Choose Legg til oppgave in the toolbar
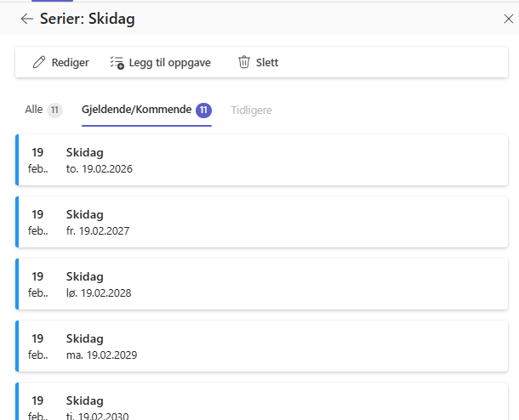This screenshot has width=519, height=420. [x=169, y=62]
